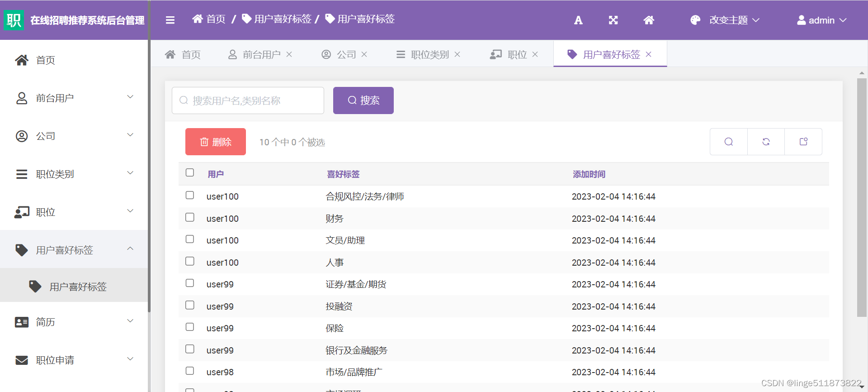Expand the 前台用户 sidebar menu chevron

pos(130,97)
